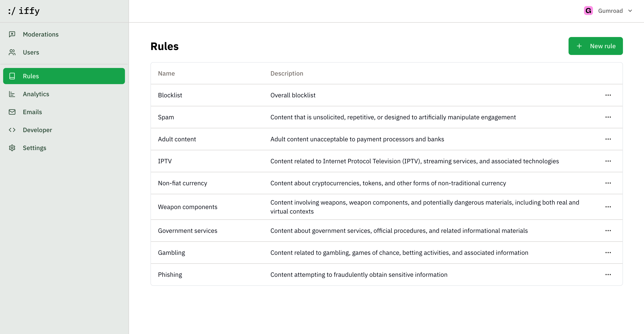Click the Analytics bar-chart icon
Viewport: 644px width, 334px height.
click(12, 94)
